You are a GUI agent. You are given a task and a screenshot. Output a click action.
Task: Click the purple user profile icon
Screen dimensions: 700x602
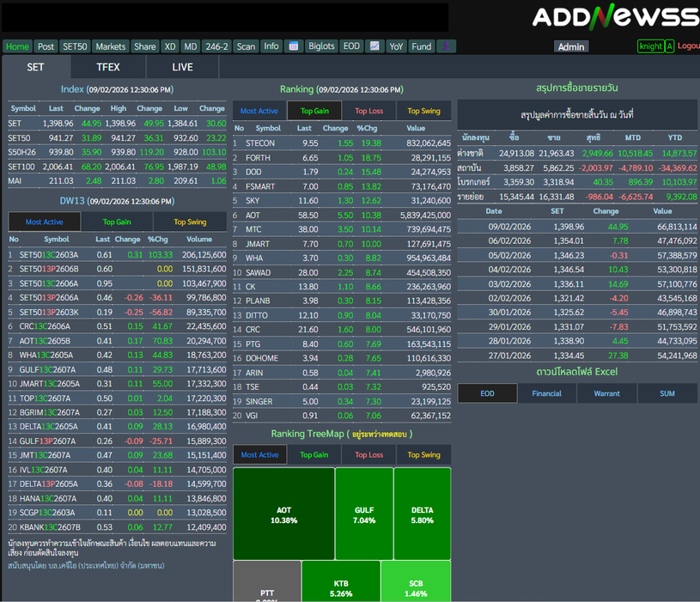pyautogui.click(x=446, y=46)
